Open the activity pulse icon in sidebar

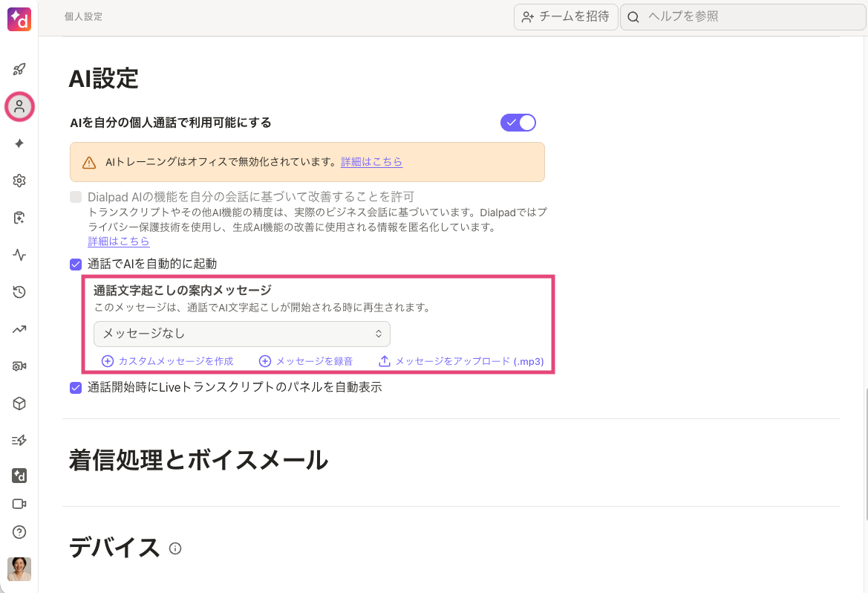[19, 255]
